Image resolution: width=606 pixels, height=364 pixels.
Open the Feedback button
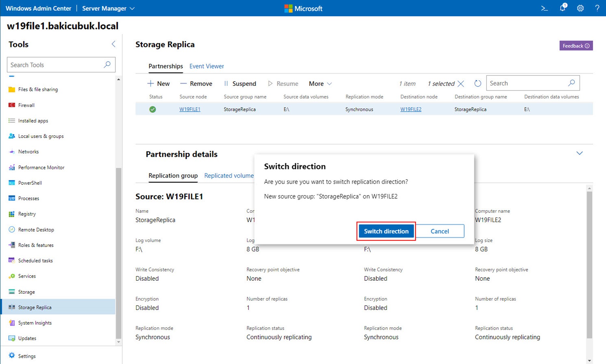(576, 46)
